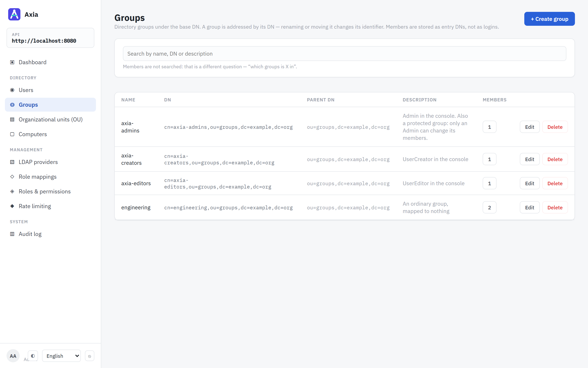The width and height of the screenshot is (588, 368).
Task: Click the 'UserEditor in the console' description
Action: coord(433,183)
